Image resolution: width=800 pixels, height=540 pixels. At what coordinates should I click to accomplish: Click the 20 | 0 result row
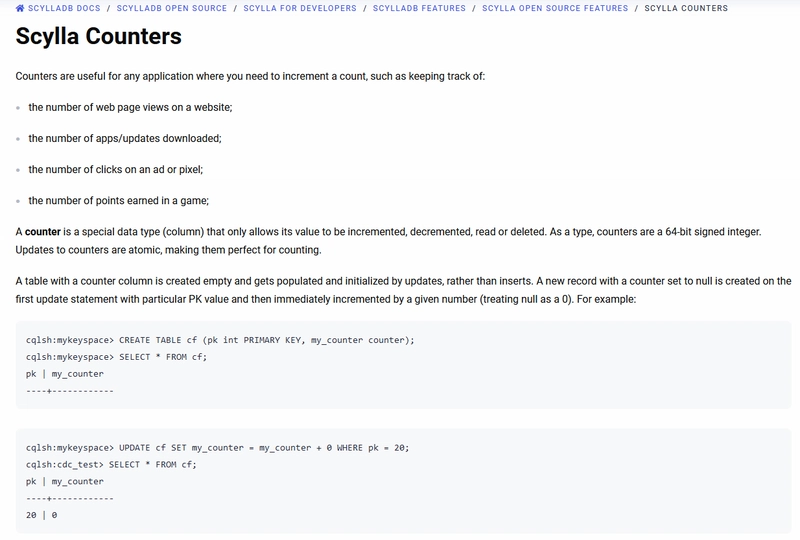41,515
